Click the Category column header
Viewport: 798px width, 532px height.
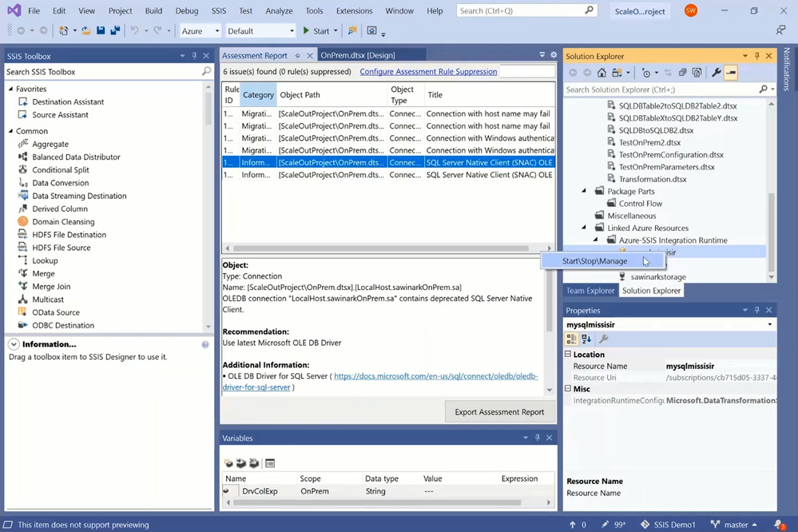pyautogui.click(x=258, y=95)
